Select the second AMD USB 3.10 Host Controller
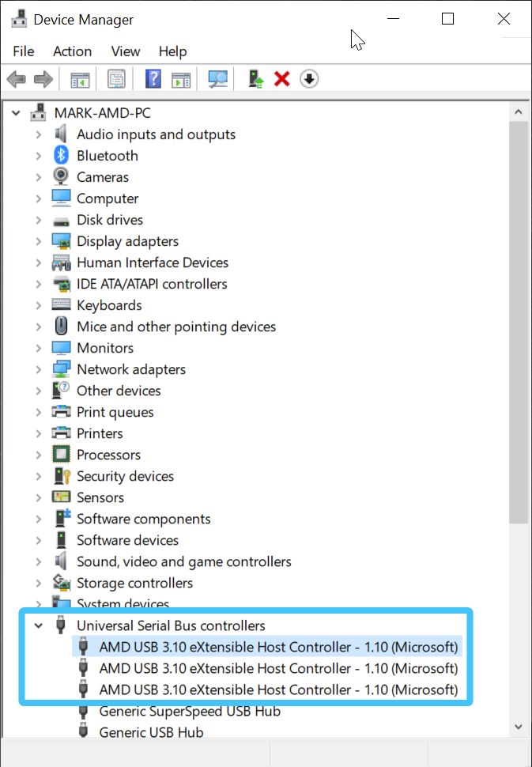Viewport: 532px width, 767px height. tap(277, 668)
